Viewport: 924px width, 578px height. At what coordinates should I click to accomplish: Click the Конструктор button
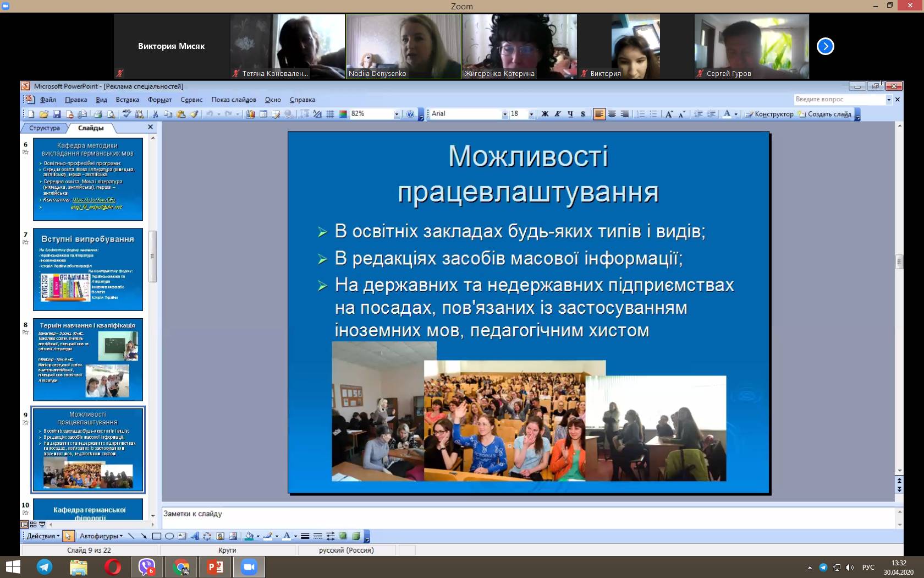coord(769,114)
